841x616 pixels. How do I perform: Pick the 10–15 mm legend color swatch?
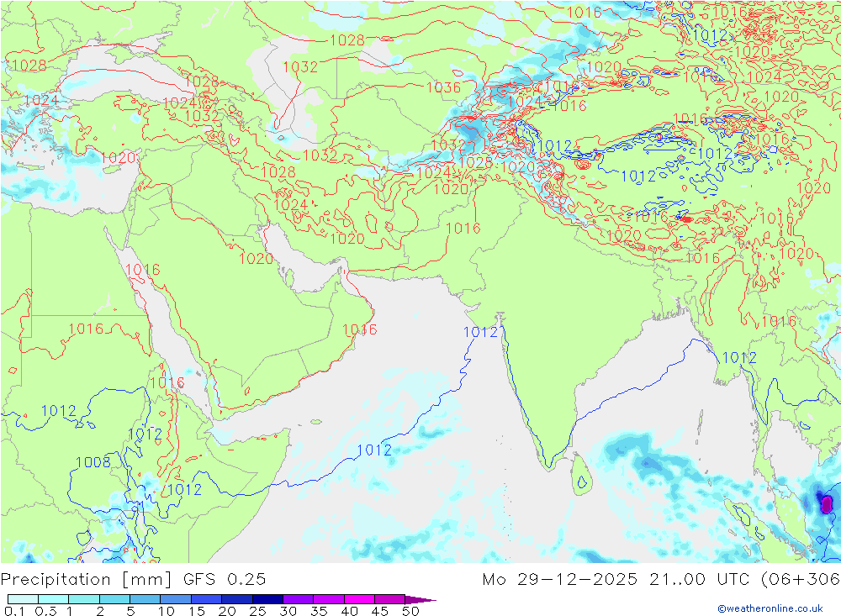point(176,599)
